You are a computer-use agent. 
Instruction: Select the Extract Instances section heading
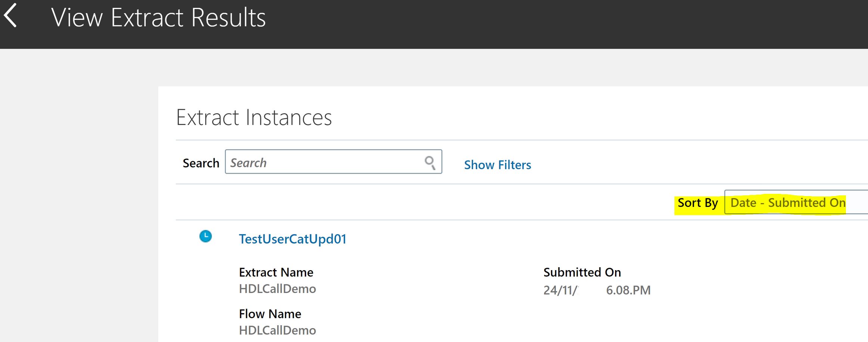254,117
